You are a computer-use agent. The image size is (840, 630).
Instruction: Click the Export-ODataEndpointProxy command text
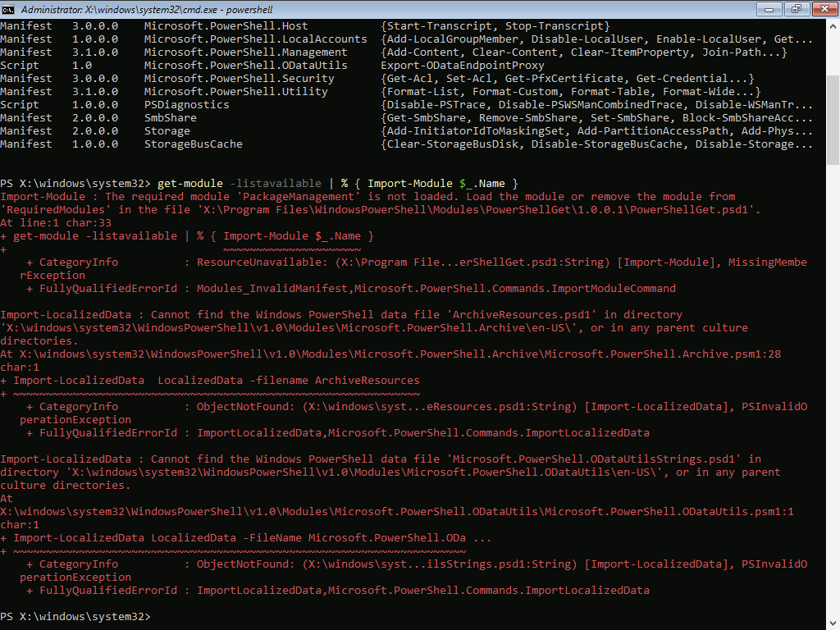tap(462, 66)
